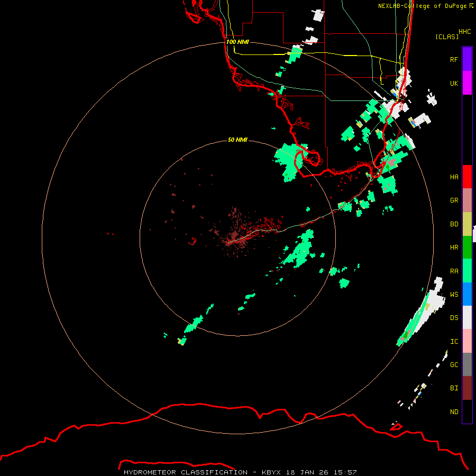This screenshot has width=476, height=476.
Task: Click the DS white legend swatch
Action: [467, 317]
